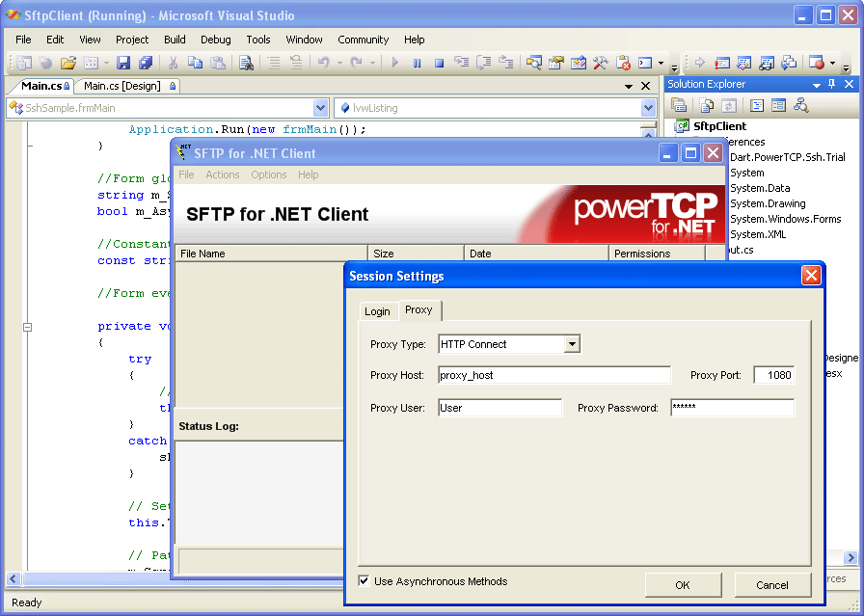Select Dart.PowerTCP.Ssh.Trial reference

click(788, 157)
